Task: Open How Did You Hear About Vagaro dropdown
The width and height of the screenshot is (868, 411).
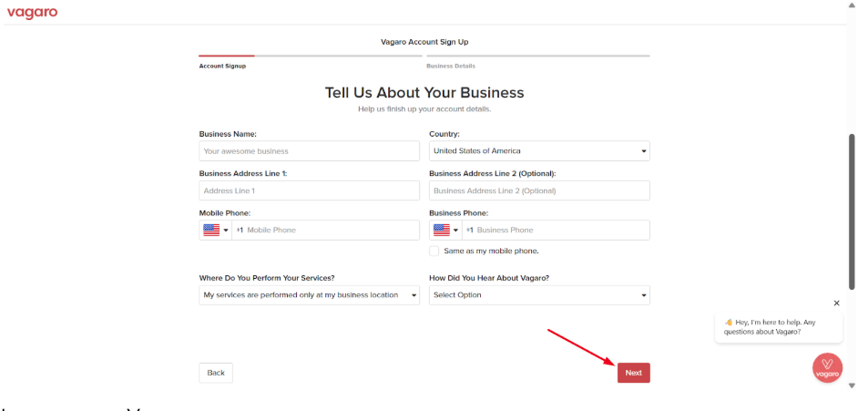Action: point(539,295)
